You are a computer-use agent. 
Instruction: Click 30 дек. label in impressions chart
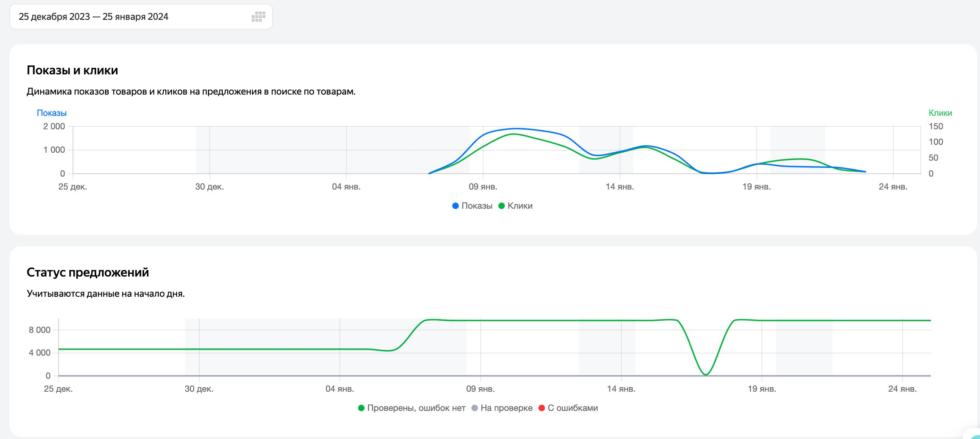click(210, 187)
